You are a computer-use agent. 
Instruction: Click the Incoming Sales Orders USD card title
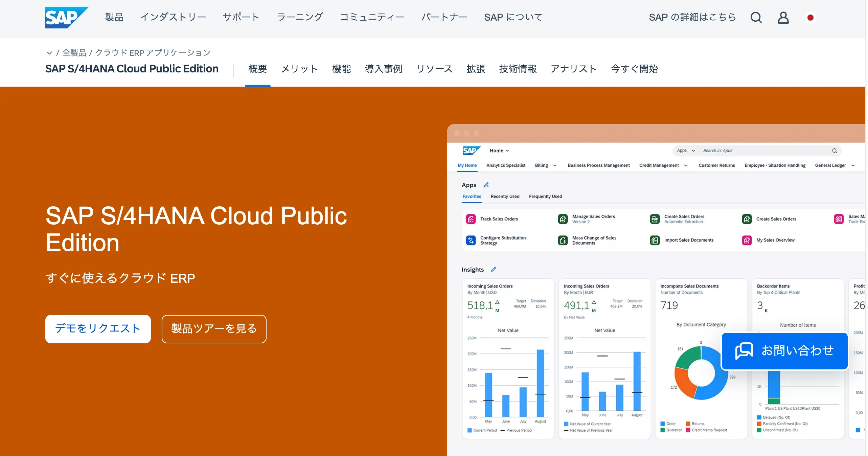(490, 286)
